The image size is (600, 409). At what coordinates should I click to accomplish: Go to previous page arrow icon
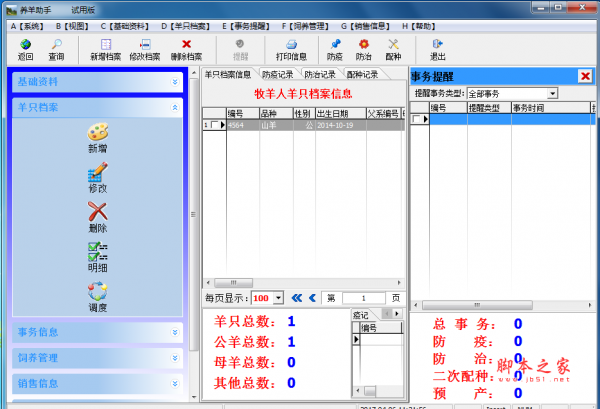click(x=312, y=298)
